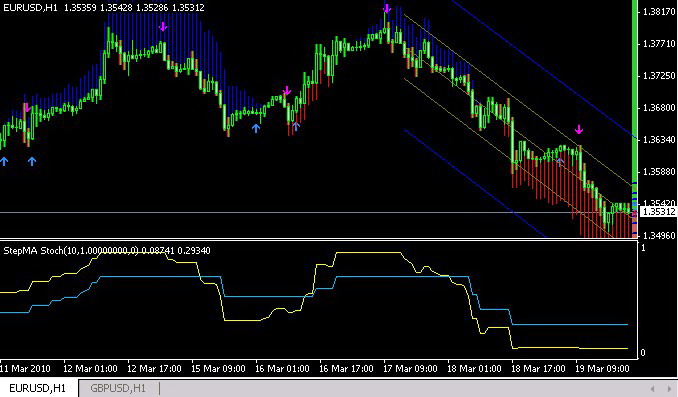Click the tab scroll right arrow
The width and height of the screenshot is (678, 397).
tap(669, 389)
